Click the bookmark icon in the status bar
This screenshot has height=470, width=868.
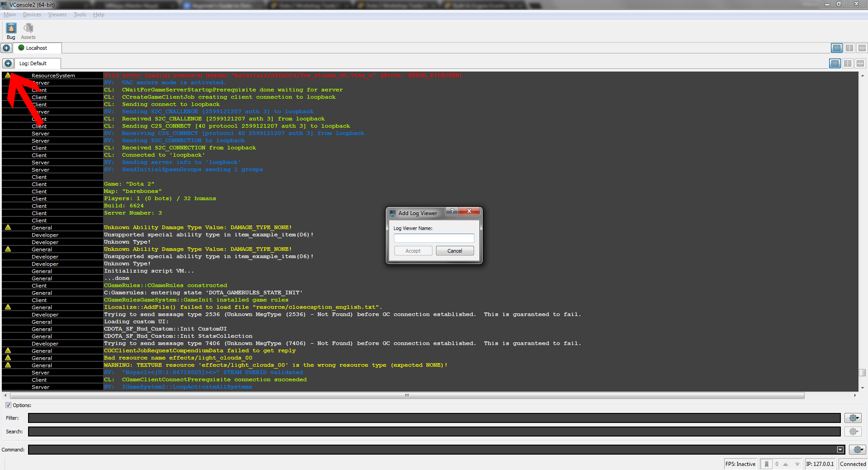click(x=766, y=464)
